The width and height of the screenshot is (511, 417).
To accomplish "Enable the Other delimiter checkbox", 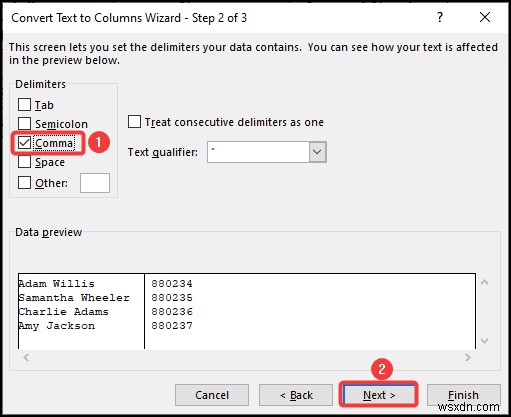I will click(24, 183).
